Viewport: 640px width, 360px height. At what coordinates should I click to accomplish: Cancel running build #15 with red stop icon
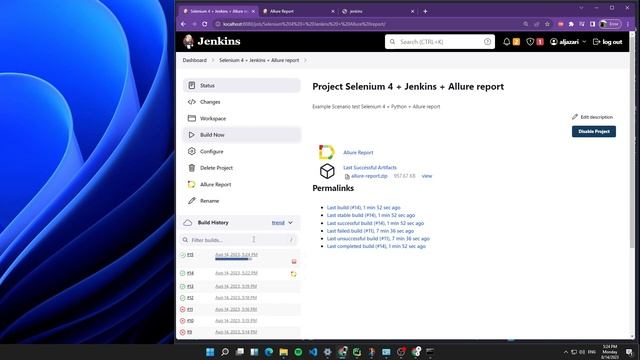(294, 261)
